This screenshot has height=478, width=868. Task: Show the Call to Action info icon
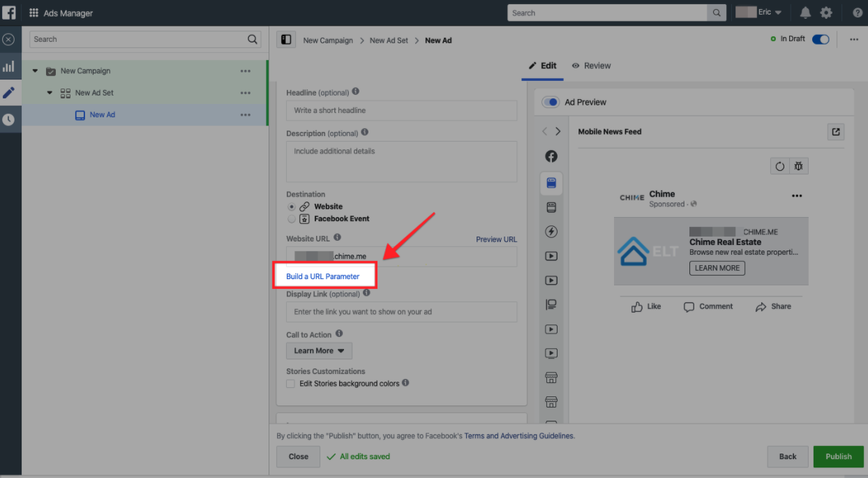click(339, 334)
